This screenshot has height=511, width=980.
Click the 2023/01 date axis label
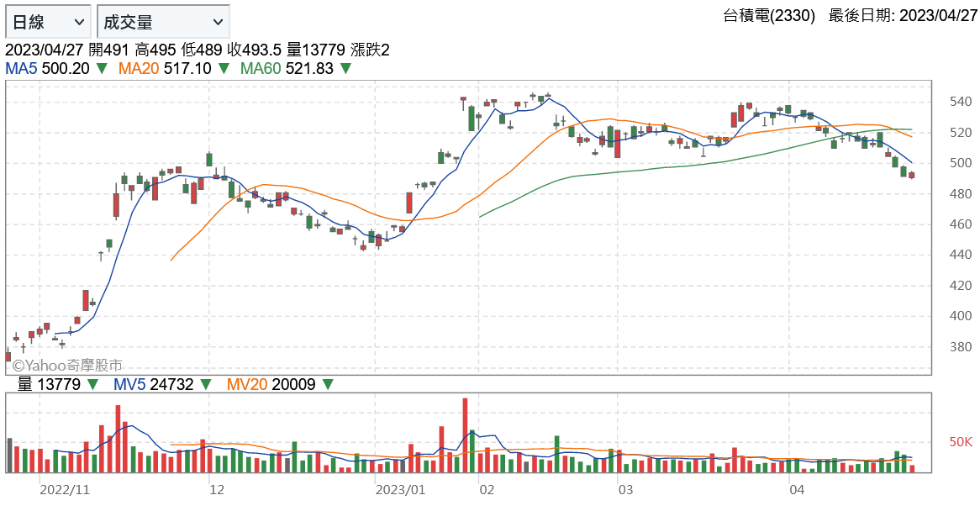pyautogui.click(x=401, y=490)
